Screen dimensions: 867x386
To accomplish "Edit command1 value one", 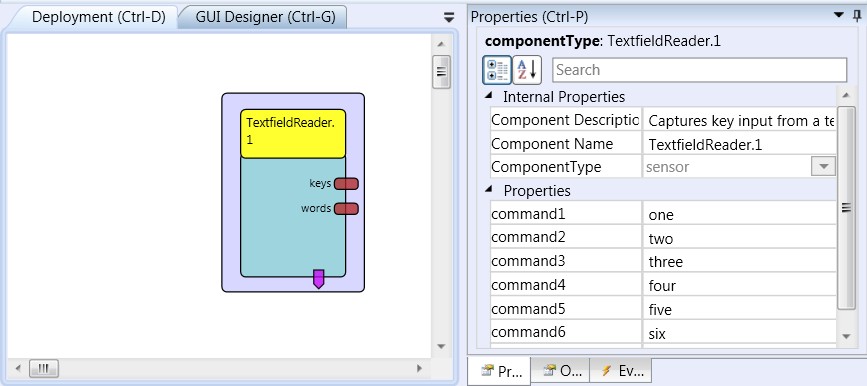I will click(x=739, y=213).
